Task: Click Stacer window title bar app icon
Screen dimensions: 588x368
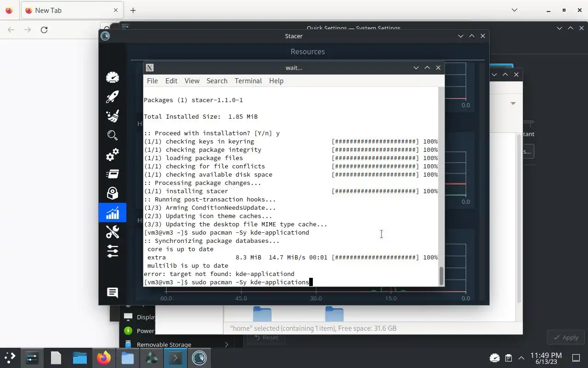Action: 105,36
